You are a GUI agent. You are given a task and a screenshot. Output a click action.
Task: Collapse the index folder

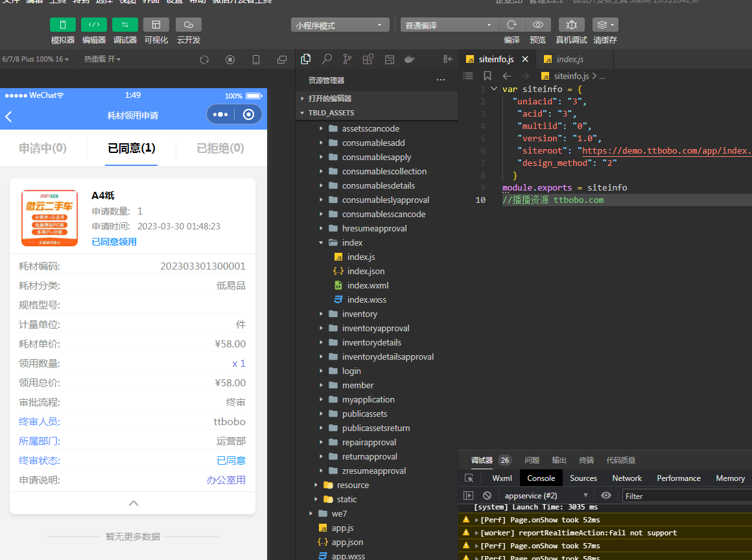pos(376,242)
